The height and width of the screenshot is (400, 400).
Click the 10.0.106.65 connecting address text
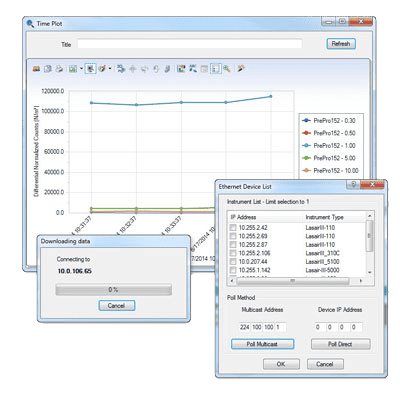75,271
